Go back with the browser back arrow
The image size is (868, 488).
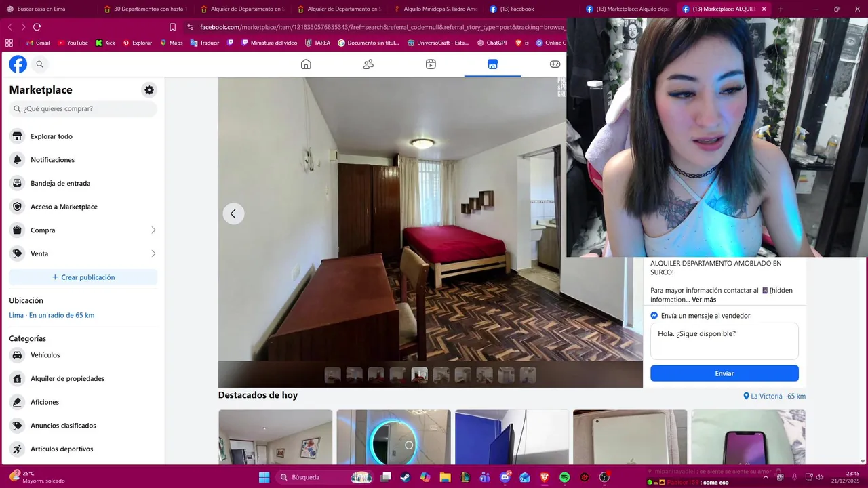pos(9,27)
